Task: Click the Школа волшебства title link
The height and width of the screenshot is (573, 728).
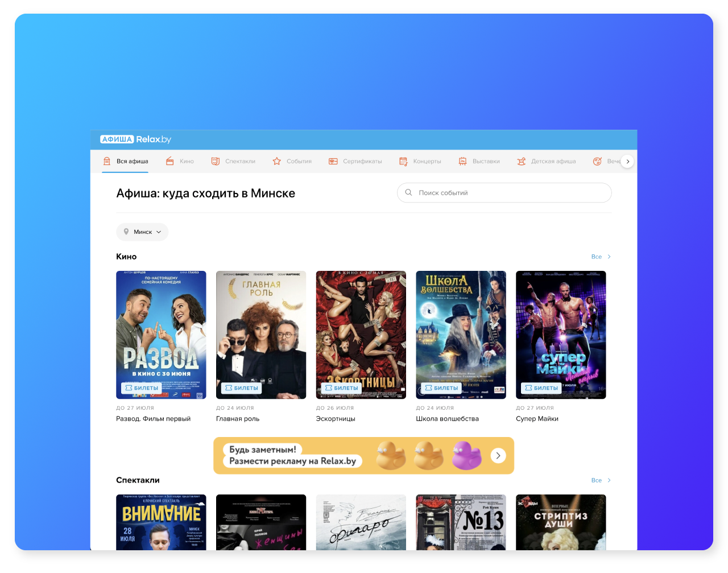Action: pyautogui.click(x=448, y=419)
